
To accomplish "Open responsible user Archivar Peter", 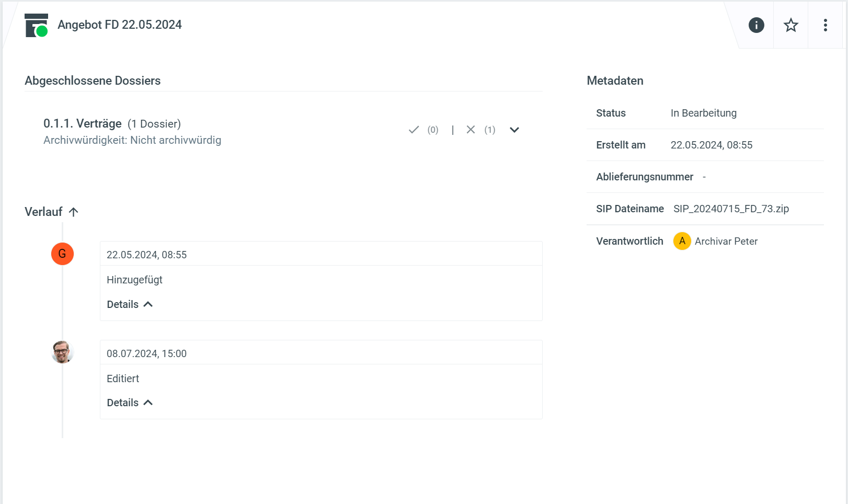I will (726, 241).
